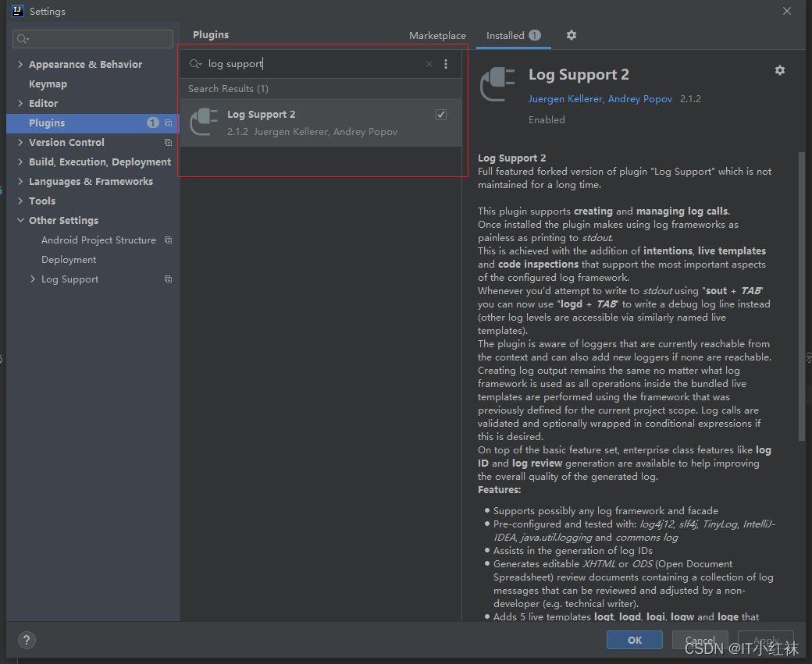812x664 pixels.
Task: Expand Languages & Frameworks arrow
Action: click(20, 181)
